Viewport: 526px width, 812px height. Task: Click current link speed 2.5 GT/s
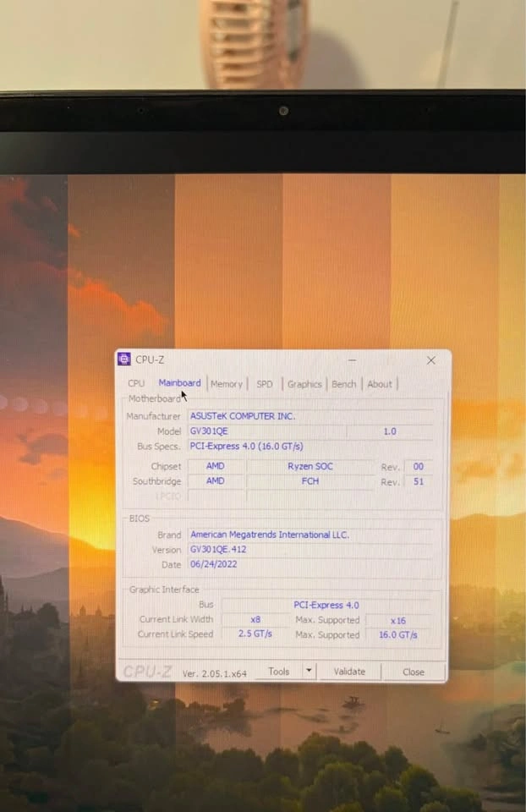(255, 634)
